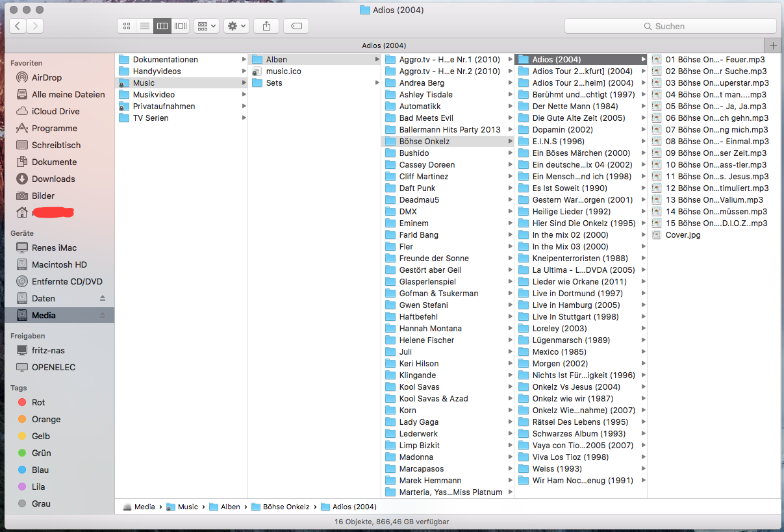The height and width of the screenshot is (532, 784).
Task: Select the Adios (2004) tab
Action: point(383,45)
